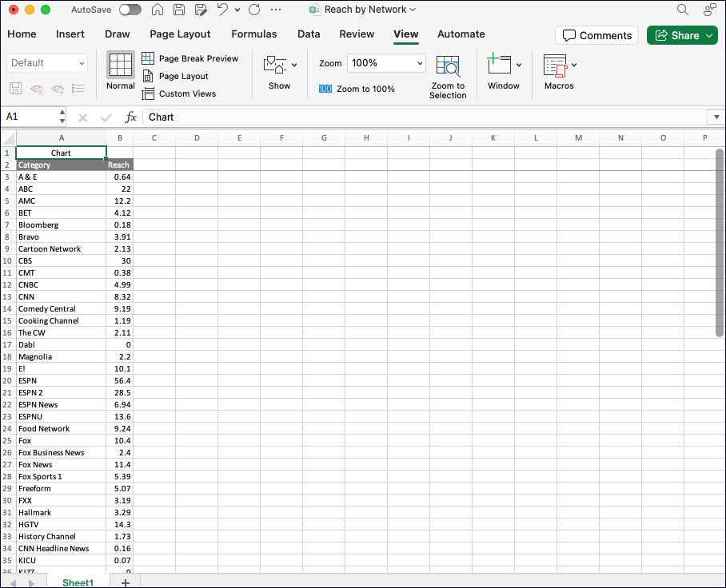Open the Review ribbon tab
This screenshot has height=588, width=726.
point(357,34)
